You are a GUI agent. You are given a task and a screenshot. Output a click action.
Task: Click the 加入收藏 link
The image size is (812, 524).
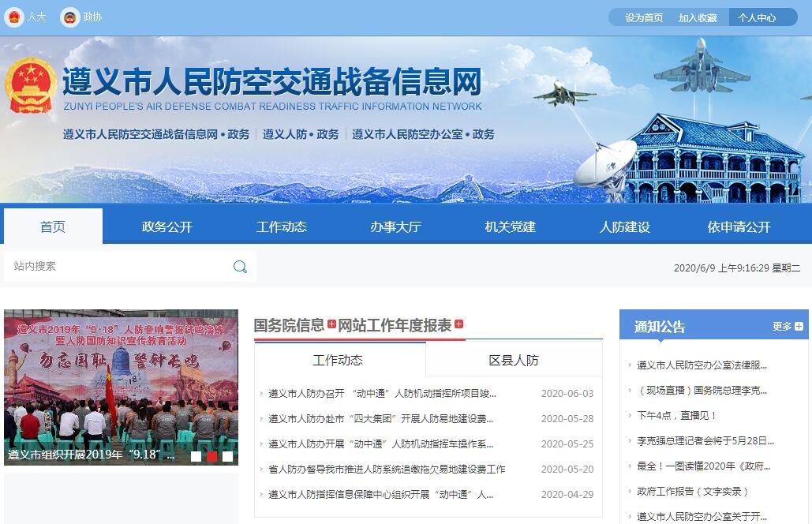(698, 17)
